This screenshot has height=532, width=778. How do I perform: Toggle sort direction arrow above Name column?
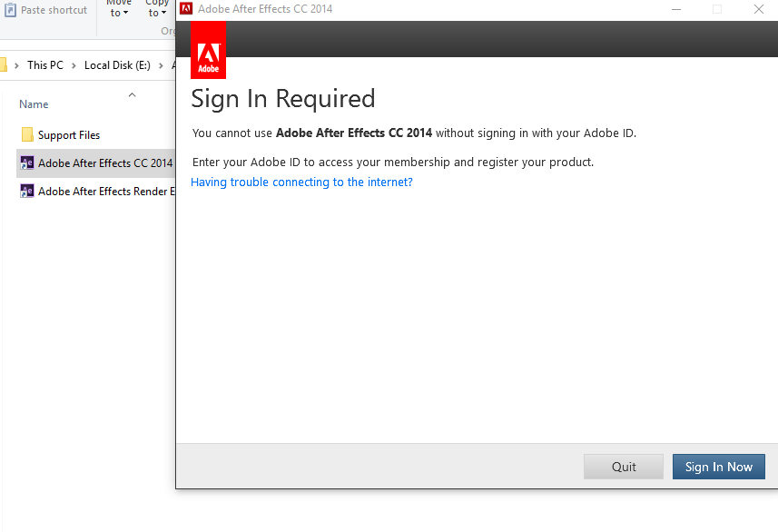click(x=132, y=94)
